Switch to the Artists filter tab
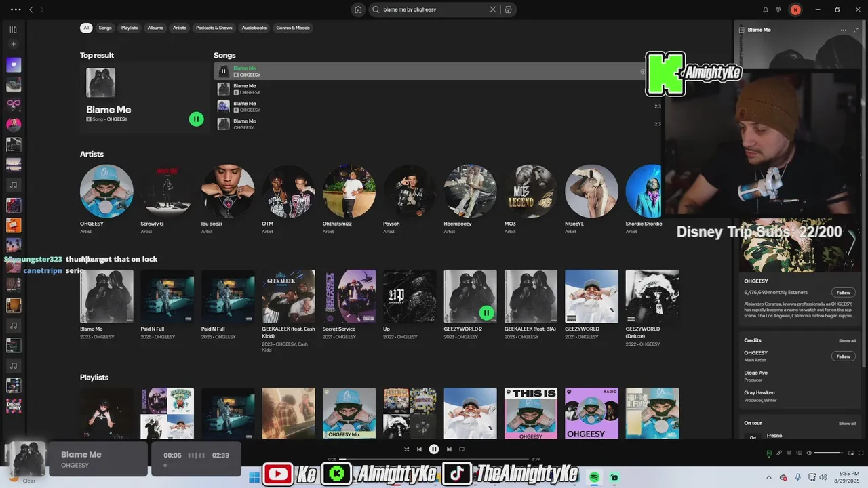The image size is (868, 488). pyautogui.click(x=180, y=28)
